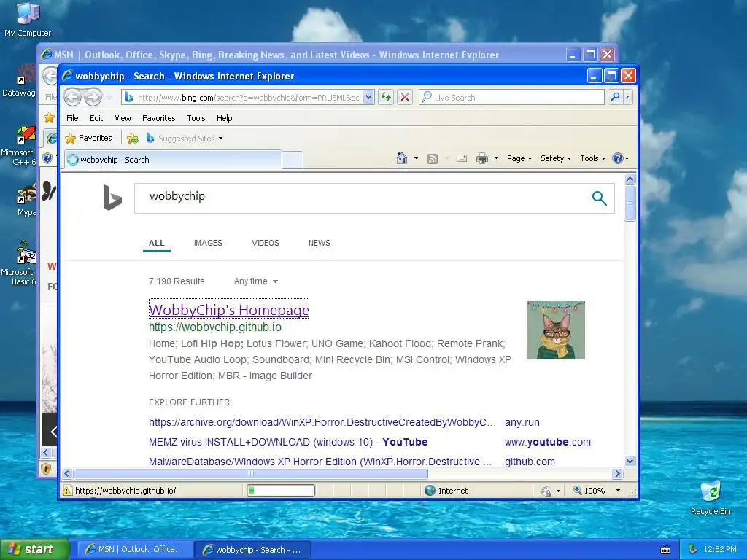
Task: Open the Edit menu
Action: (96, 118)
